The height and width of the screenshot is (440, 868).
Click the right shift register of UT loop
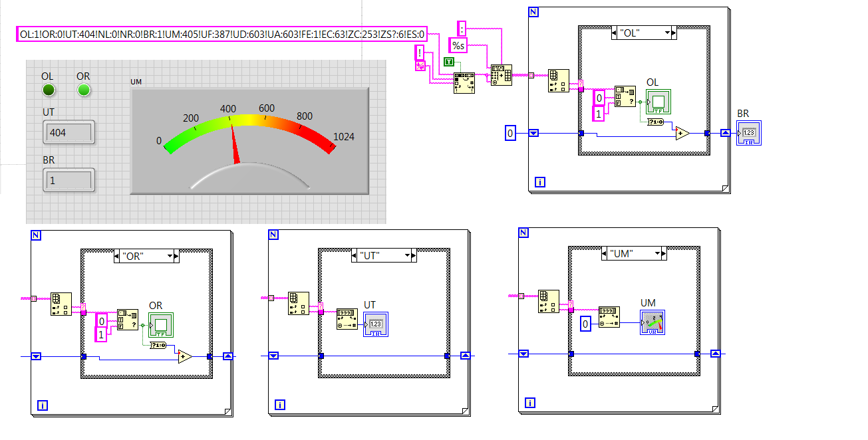[x=466, y=356]
